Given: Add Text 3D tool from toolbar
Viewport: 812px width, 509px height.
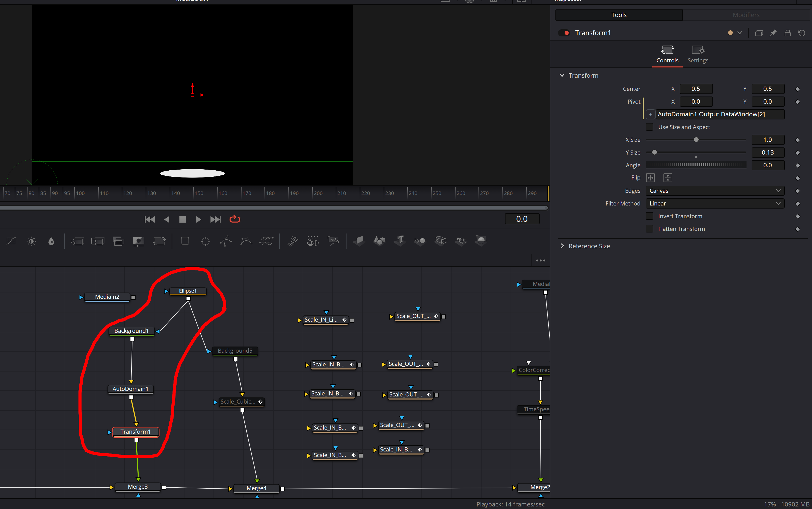Looking at the screenshot, I should coord(400,240).
